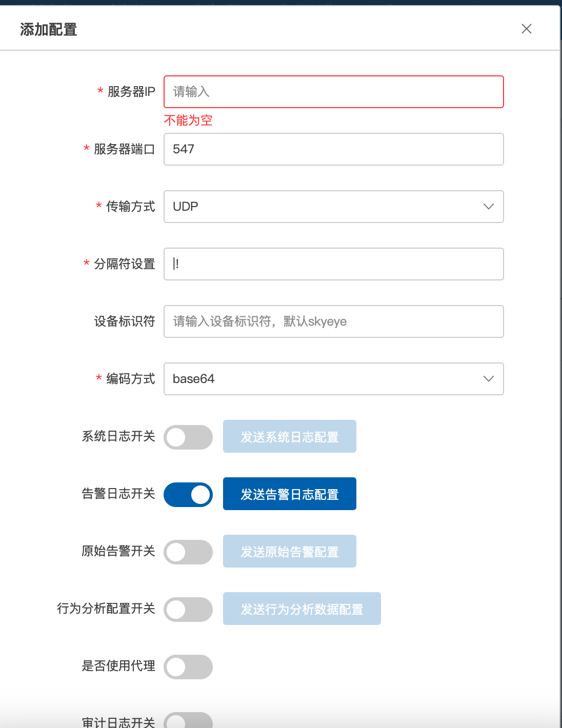
Task: Turn on the 审计日志开关 toggle
Action: 188,721
